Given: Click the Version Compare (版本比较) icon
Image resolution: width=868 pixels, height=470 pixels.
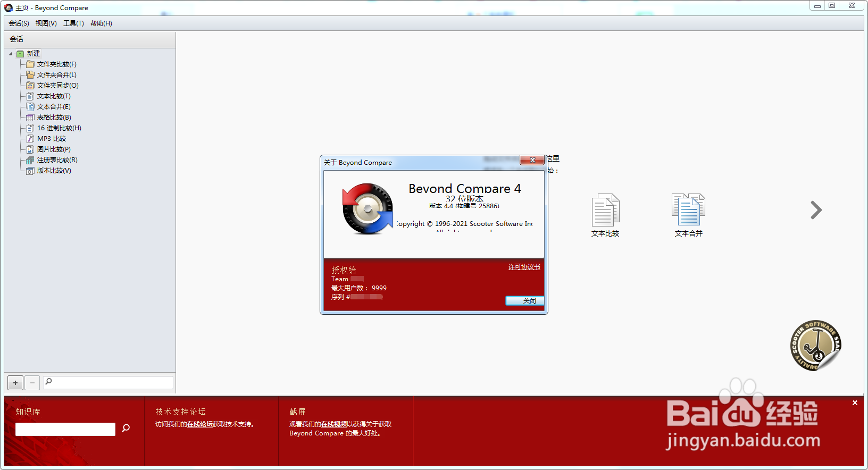Looking at the screenshot, I should [x=30, y=171].
